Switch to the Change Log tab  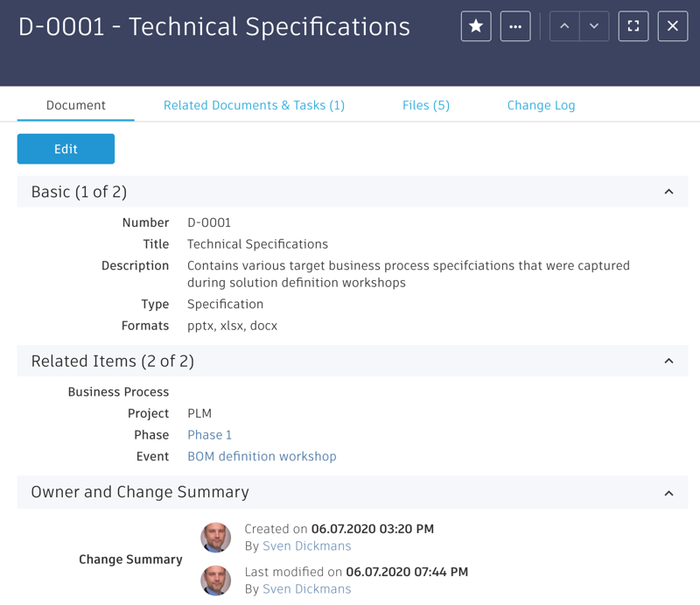[541, 105]
